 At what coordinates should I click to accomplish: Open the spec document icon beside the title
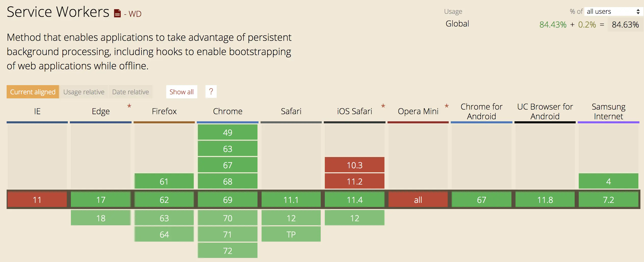coord(117,13)
